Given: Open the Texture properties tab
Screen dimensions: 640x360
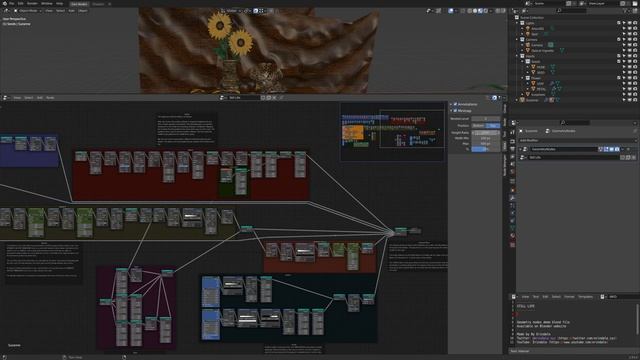Looking at the screenshot, I should [x=512, y=244].
